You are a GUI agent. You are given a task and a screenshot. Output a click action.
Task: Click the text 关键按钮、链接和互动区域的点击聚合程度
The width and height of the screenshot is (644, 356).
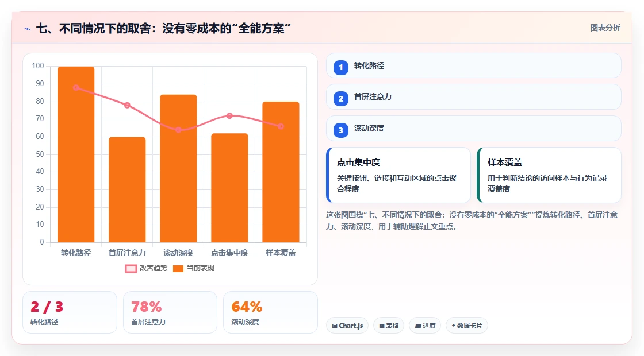point(397,183)
